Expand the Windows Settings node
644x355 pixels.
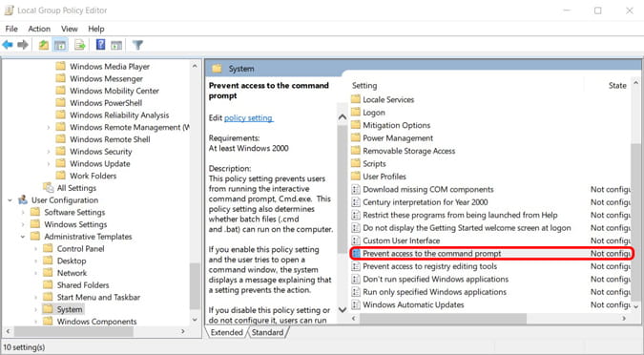tap(23, 225)
